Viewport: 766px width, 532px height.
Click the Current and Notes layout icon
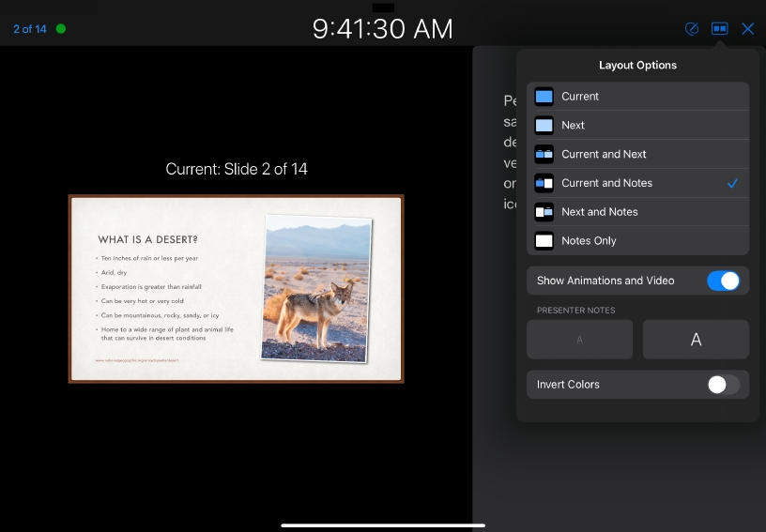coord(544,183)
